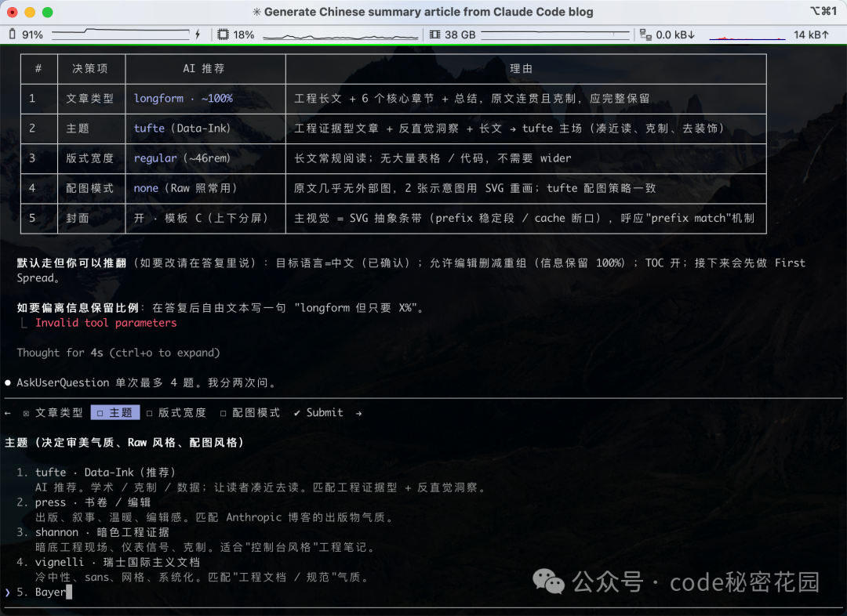The width and height of the screenshot is (847, 616).
Task: Click the option 5 input containing Bayer
Action: [53, 592]
